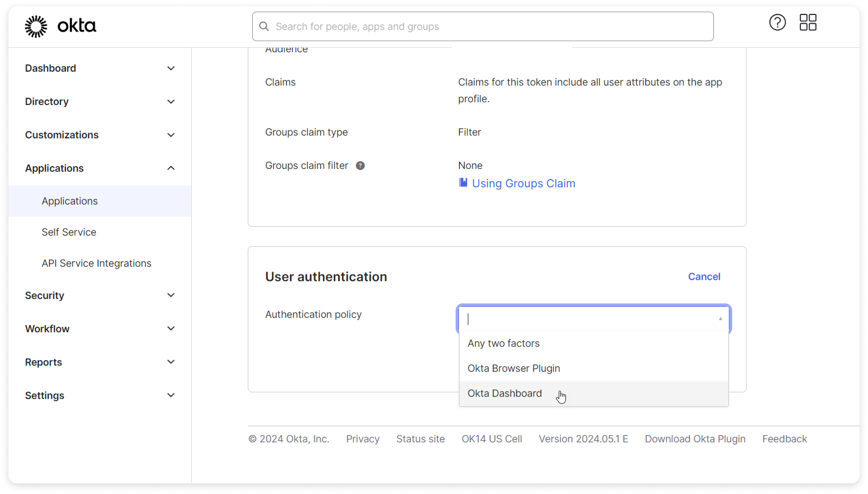
Task: Open the apps grid icon
Action: click(x=808, y=22)
